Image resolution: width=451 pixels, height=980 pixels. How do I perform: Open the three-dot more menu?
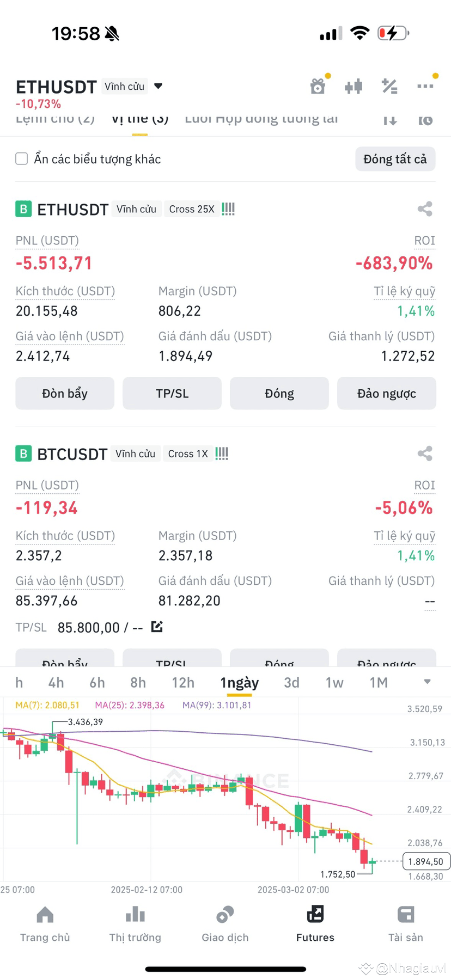pos(425,86)
